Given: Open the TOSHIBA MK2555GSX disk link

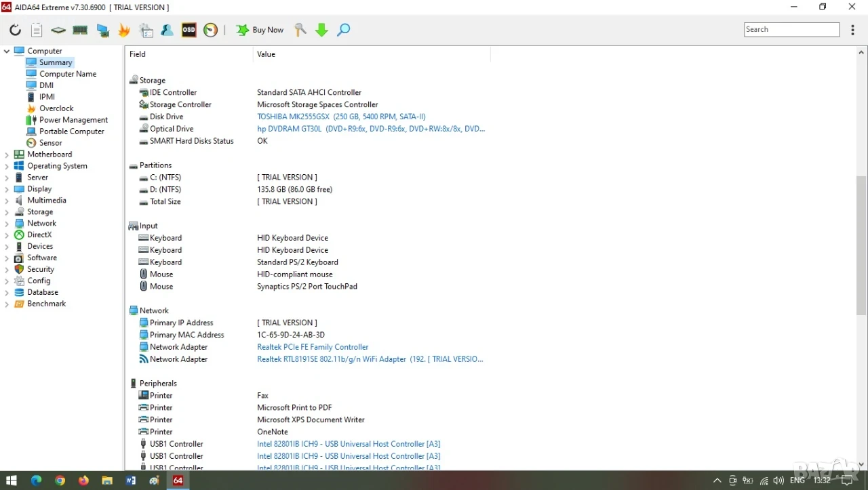Looking at the screenshot, I should 342,117.
